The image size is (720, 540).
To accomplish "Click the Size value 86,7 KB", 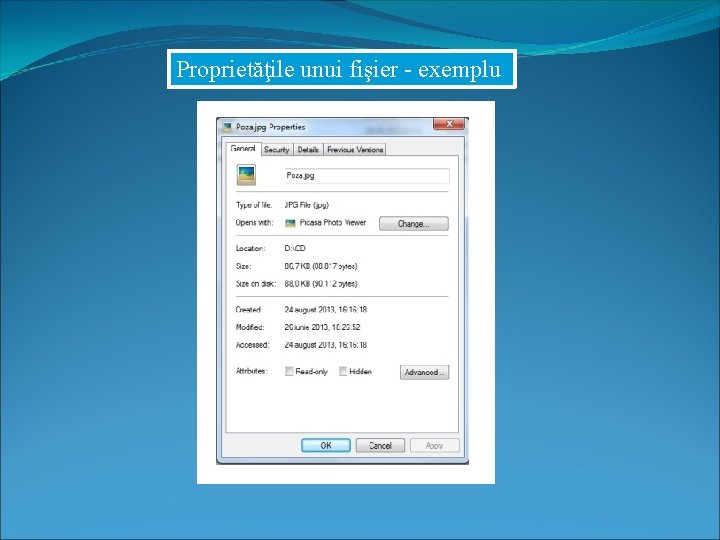I will pos(321,266).
